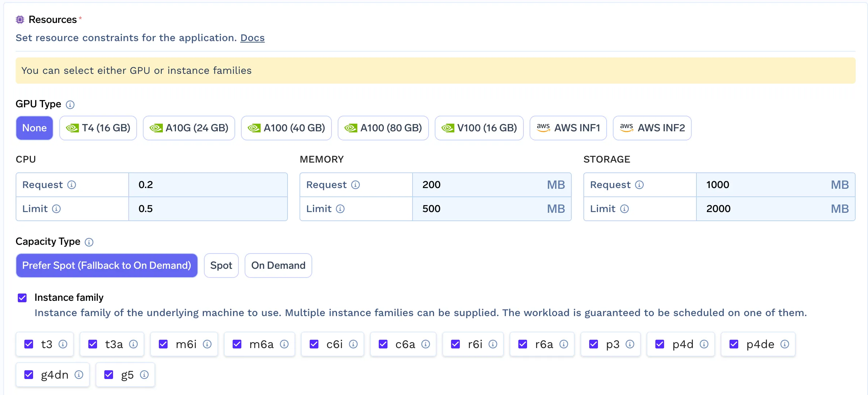Click the info icon beside t3a
868x395 pixels.
click(x=133, y=344)
